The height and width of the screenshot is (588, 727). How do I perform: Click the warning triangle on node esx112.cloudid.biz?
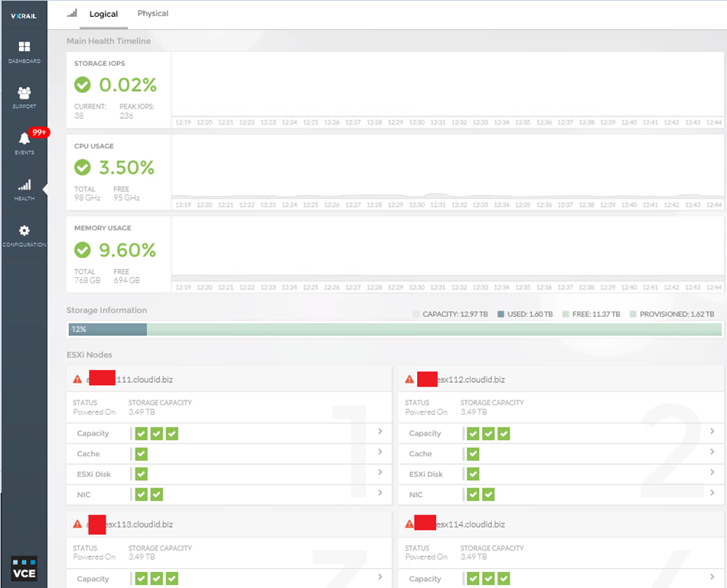click(409, 379)
